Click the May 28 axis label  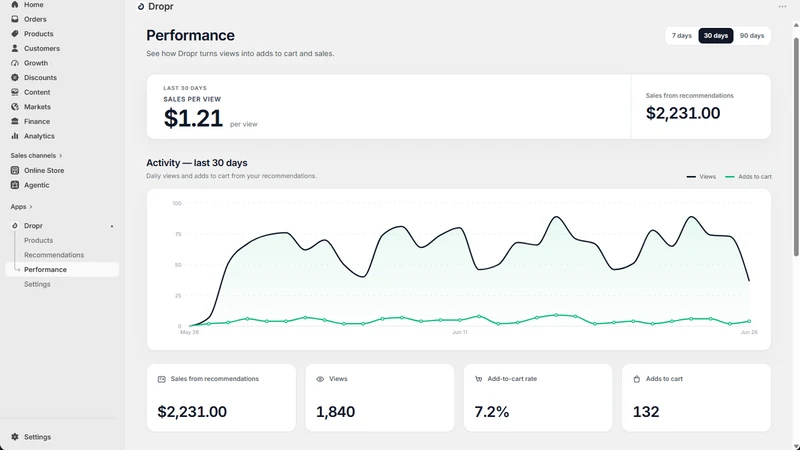tap(189, 332)
